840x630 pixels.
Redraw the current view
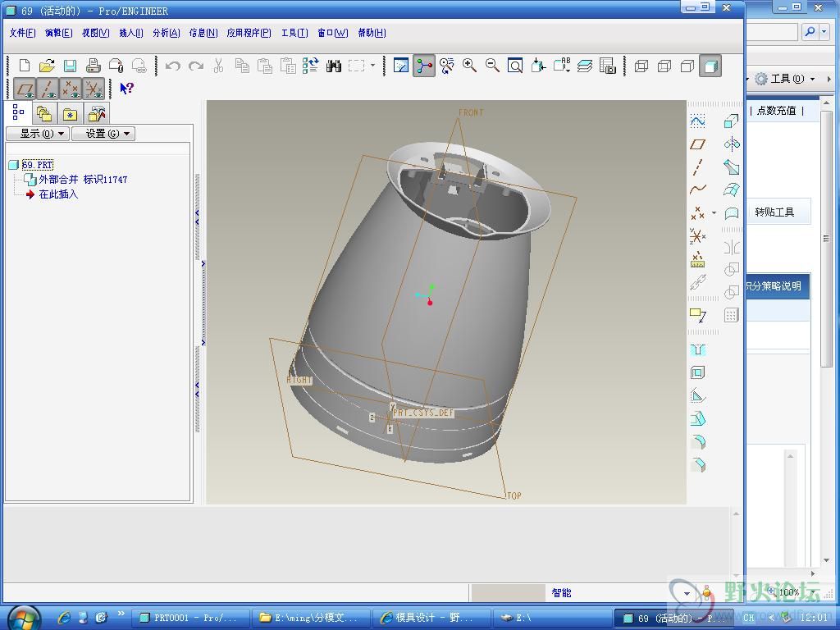coord(400,66)
